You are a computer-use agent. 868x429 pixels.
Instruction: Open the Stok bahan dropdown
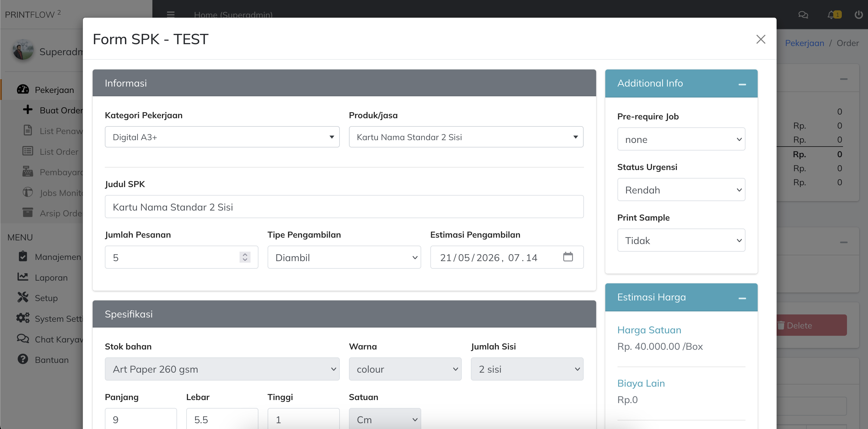point(222,369)
